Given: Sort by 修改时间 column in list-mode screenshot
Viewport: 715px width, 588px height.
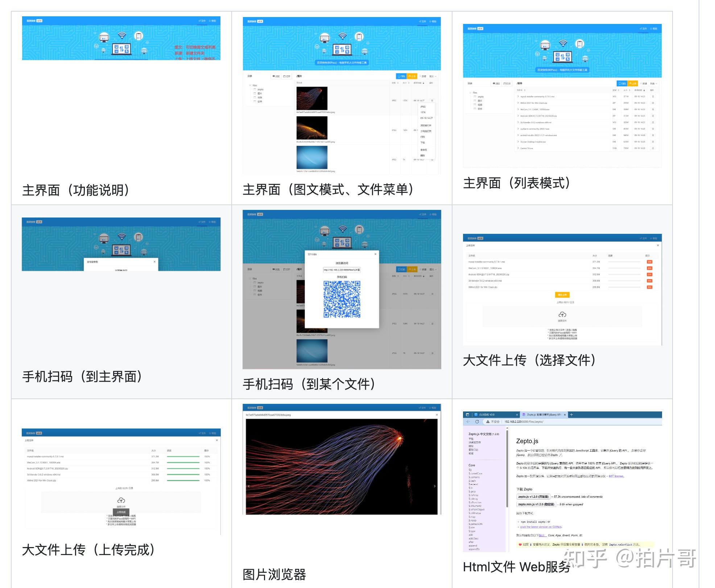Looking at the screenshot, I should 639,90.
